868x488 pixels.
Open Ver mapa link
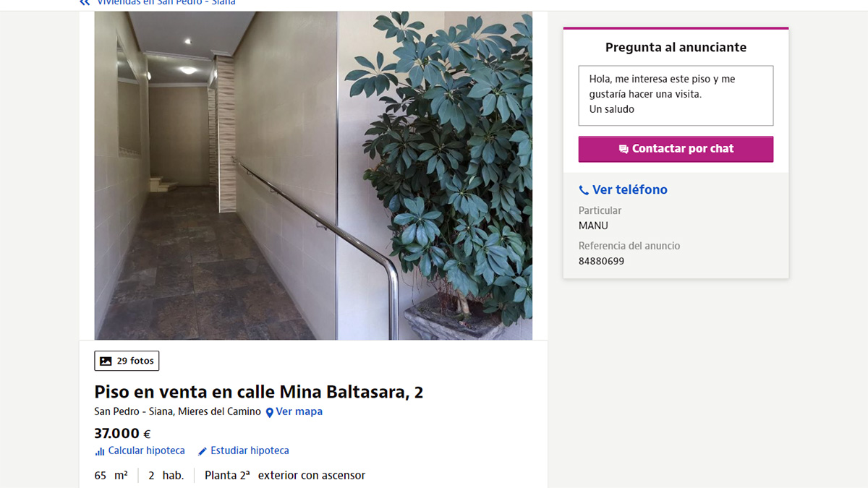click(x=294, y=411)
